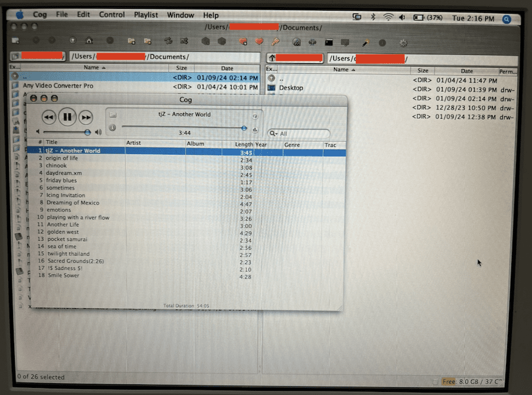Skip to the previous track in Cog

[x=49, y=117]
